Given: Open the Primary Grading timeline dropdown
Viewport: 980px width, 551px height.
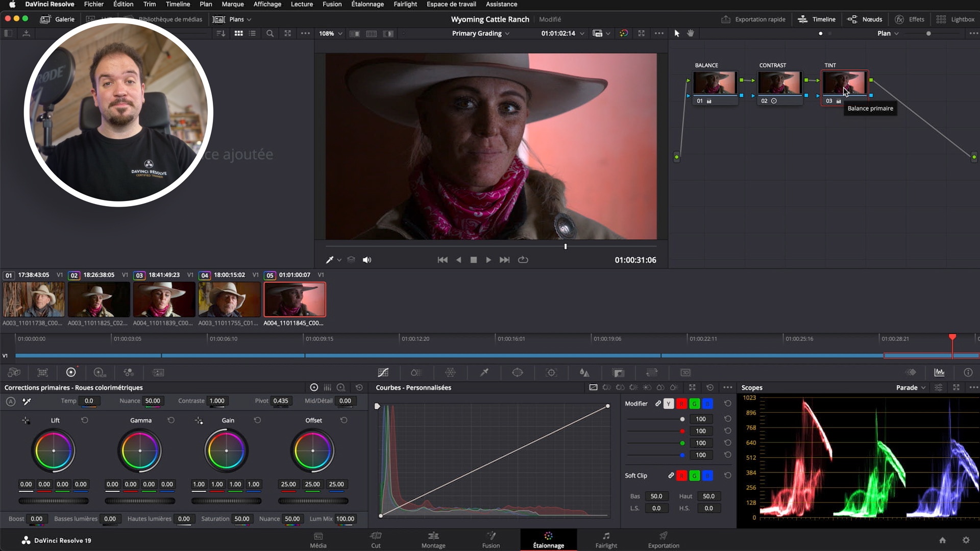Looking at the screenshot, I should click(x=480, y=33).
